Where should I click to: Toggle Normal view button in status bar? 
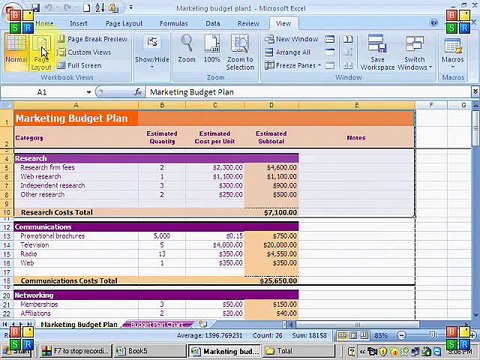click(x=342, y=335)
